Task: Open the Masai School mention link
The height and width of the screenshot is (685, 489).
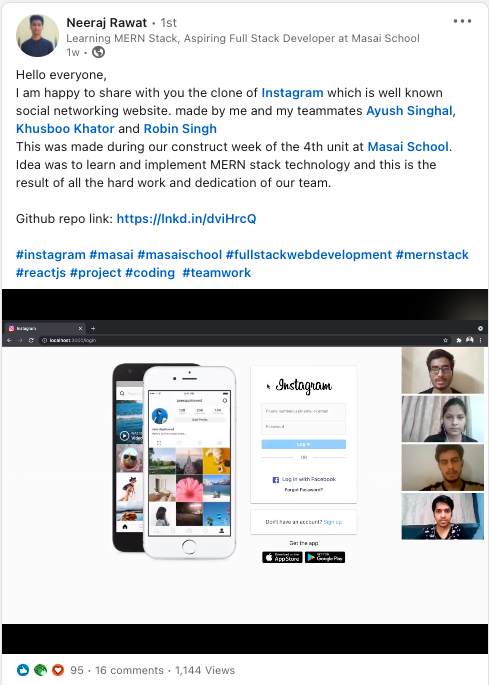Action: point(408,146)
